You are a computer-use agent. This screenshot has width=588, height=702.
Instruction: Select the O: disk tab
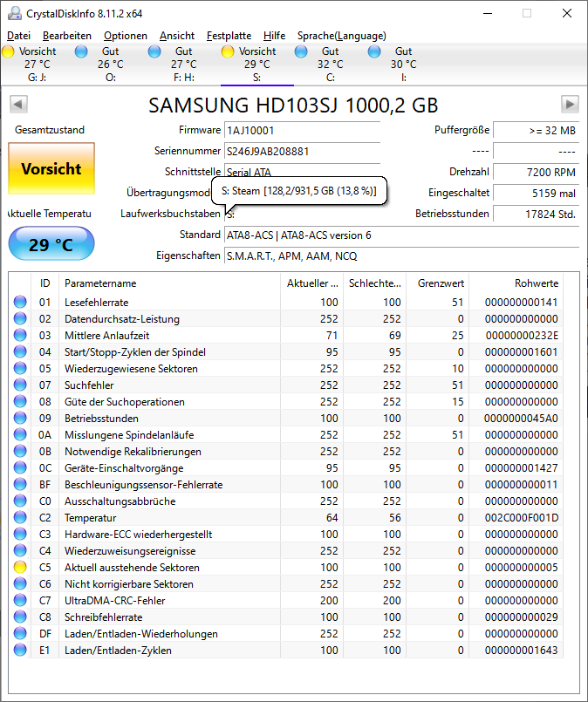click(x=110, y=64)
